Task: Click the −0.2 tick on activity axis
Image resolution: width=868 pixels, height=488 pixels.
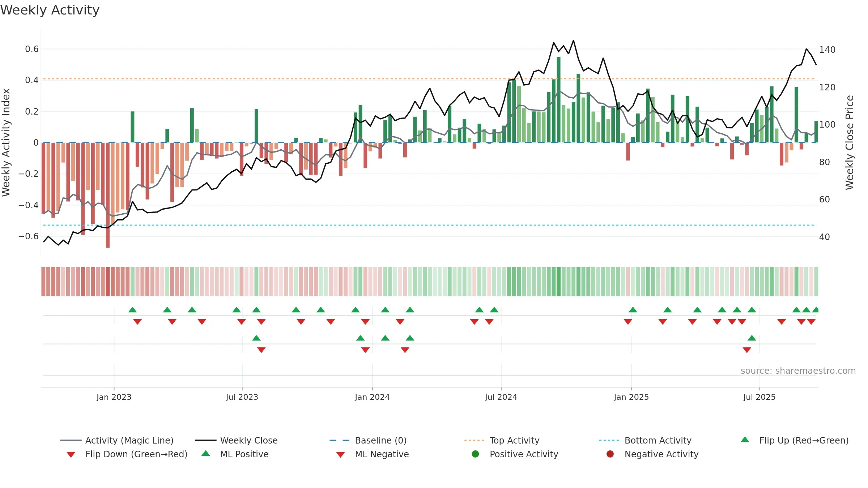Action: 29,174
